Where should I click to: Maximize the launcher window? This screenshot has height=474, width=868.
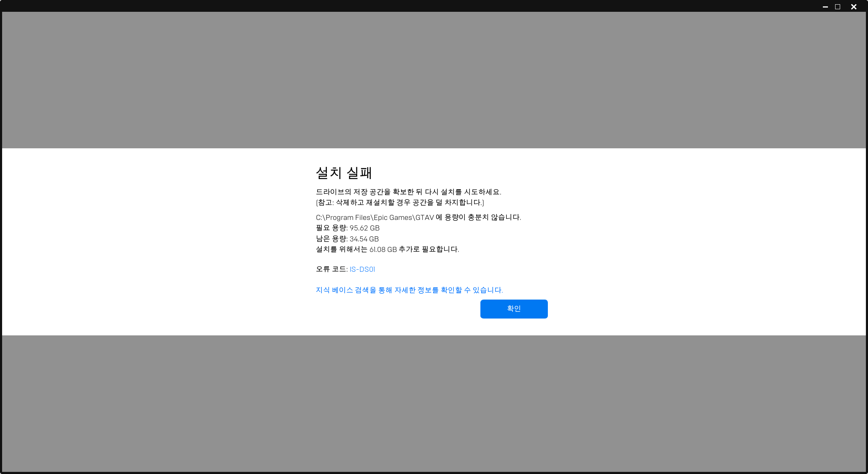click(838, 7)
